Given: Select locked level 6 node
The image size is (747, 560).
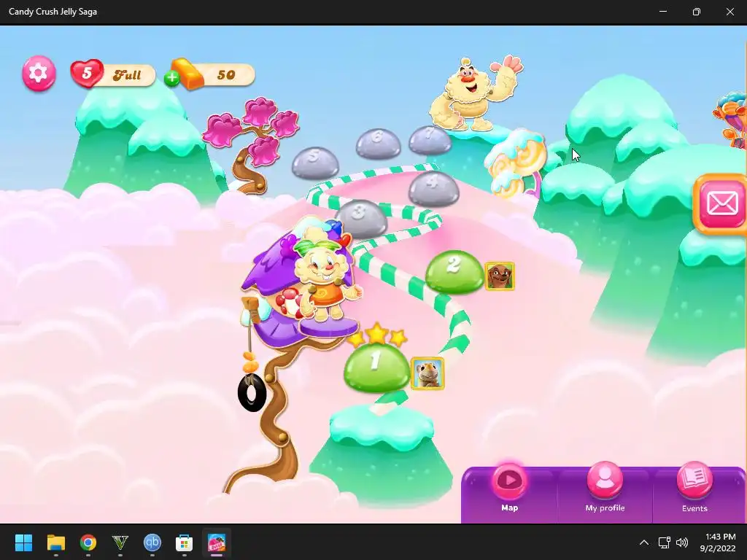Looking at the screenshot, I should pos(379,143).
